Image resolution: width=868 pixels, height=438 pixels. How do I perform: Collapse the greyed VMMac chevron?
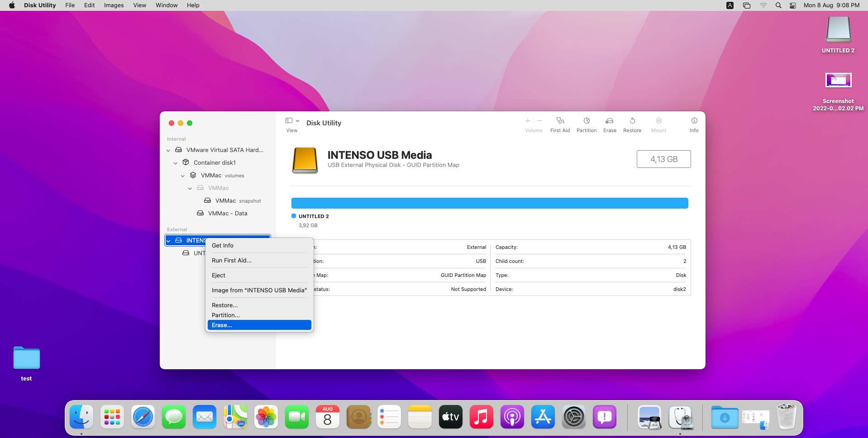pos(190,188)
